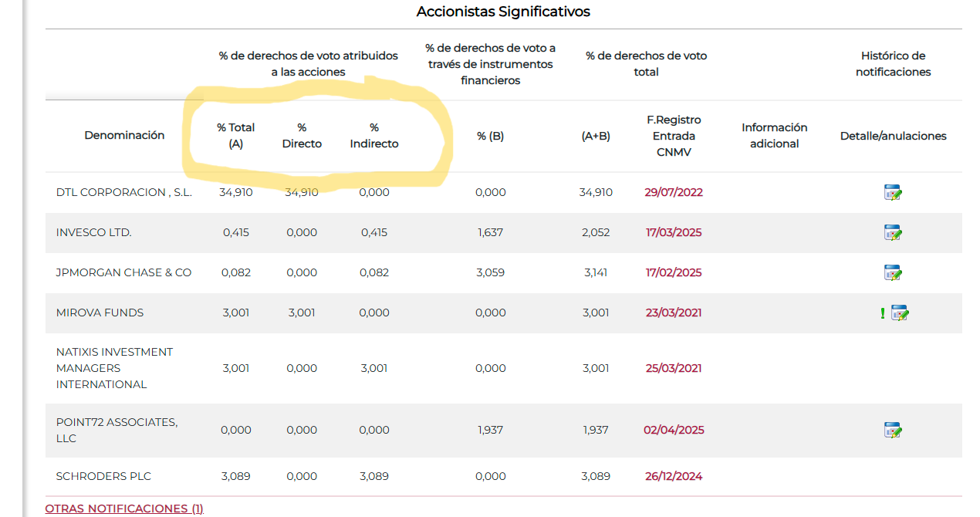Open notification details icon for INVESCO LTD.
This screenshot has height=517, width=980.
[x=893, y=233]
